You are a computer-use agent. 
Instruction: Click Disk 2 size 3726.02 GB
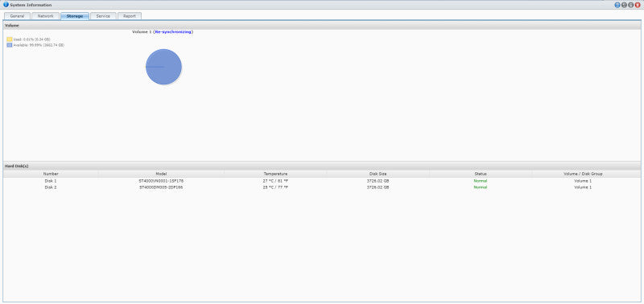click(378, 187)
